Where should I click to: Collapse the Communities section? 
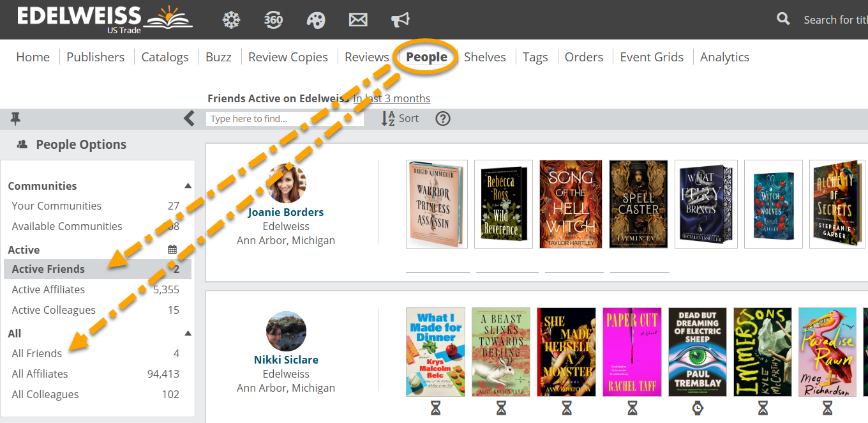pyautogui.click(x=188, y=186)
